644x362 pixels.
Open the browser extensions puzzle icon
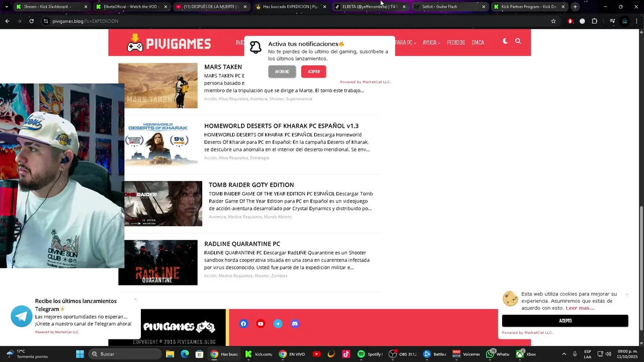click(594, 21)
